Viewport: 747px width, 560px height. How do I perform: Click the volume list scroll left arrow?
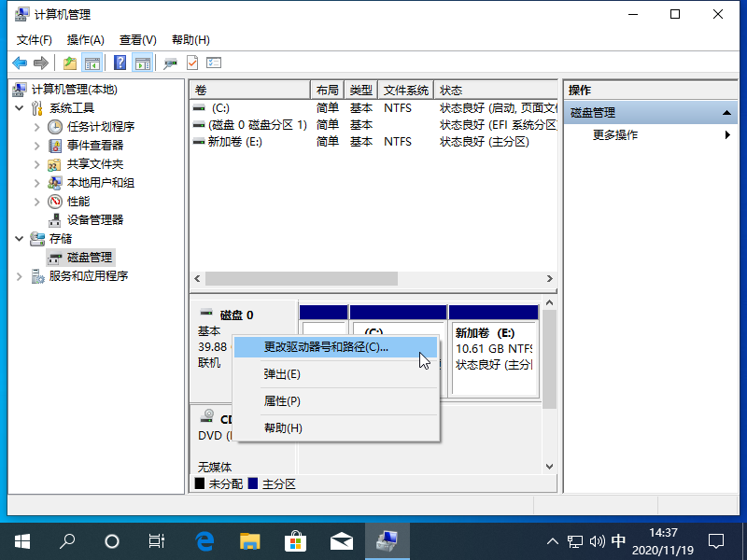pos(197,278)
